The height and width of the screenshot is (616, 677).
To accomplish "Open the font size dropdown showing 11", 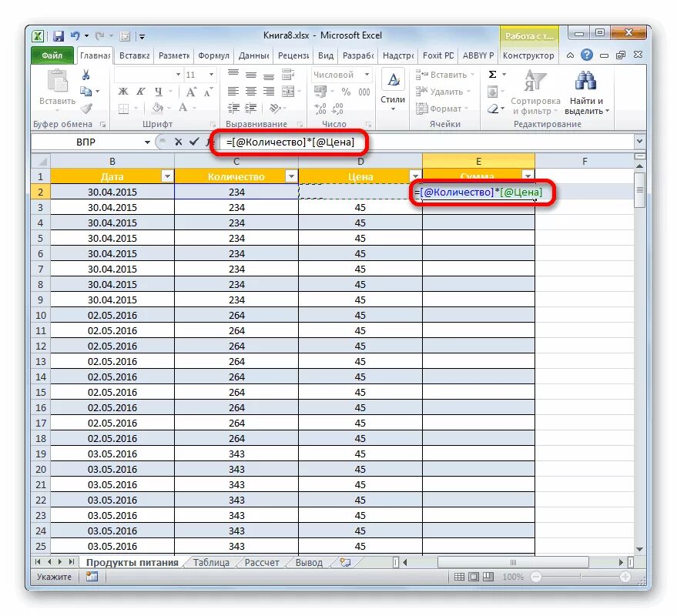I will (211, 75).
